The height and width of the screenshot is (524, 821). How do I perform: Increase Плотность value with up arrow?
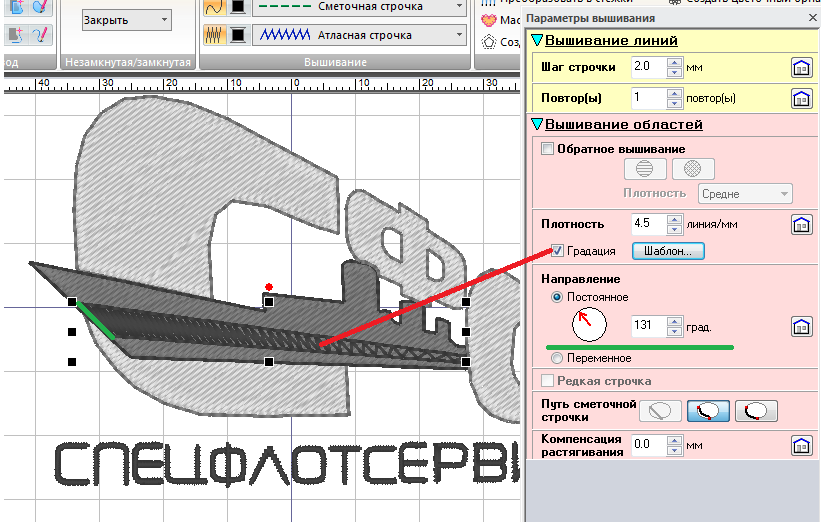click(x=674, y=219)
